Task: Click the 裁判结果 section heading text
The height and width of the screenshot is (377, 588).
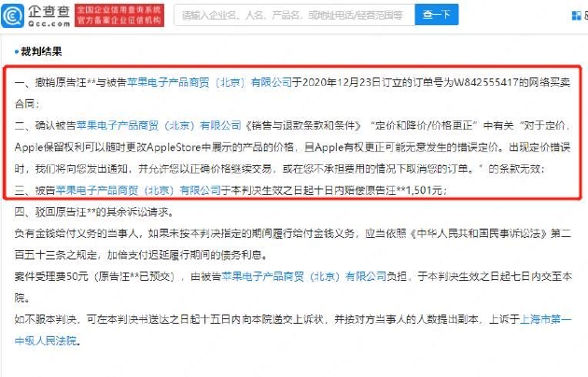Action: coord(41,51)
